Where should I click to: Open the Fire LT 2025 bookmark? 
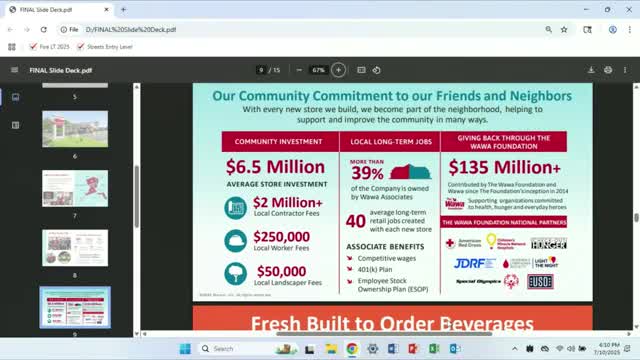50,47
